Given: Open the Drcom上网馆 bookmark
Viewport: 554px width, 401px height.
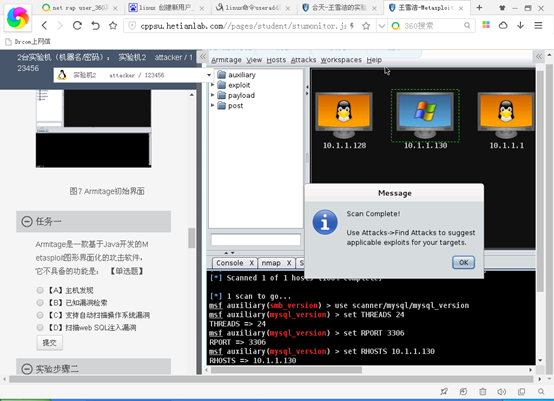Looking at the screenshot, I should (x=28, y=42).
